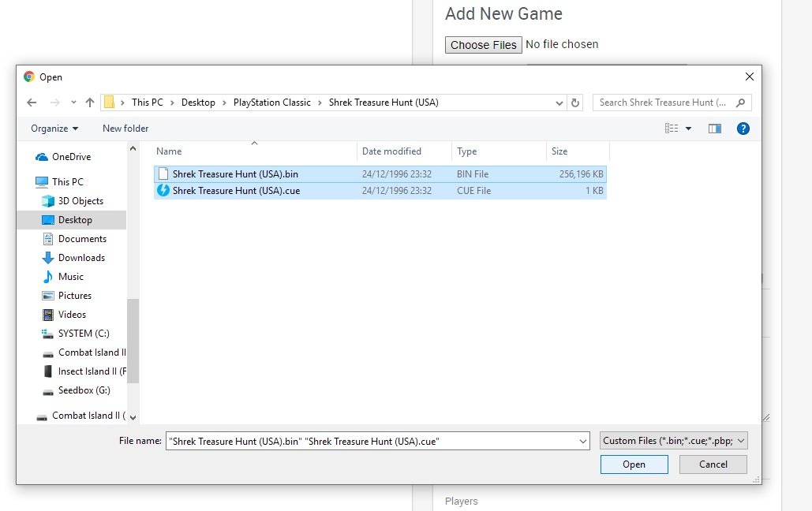Click the .cue file's blue icon
Screen dimensions: 812x511
pyautogui.click(x=163, y=191)
